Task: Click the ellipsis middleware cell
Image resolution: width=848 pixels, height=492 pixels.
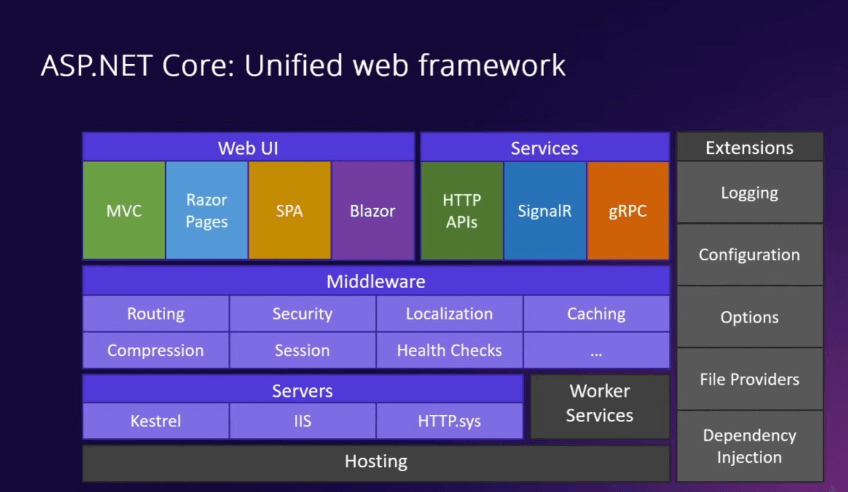Action: tap(596, 351)
